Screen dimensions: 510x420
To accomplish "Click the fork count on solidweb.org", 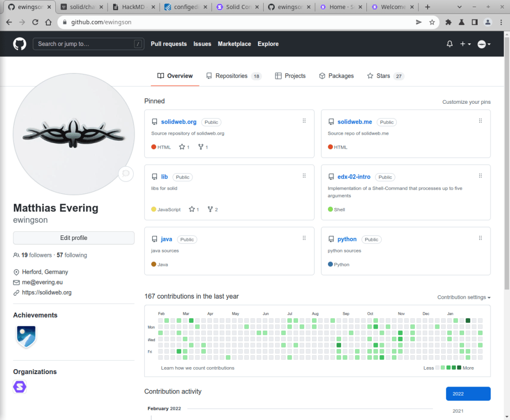I will [x=203, y=147].
